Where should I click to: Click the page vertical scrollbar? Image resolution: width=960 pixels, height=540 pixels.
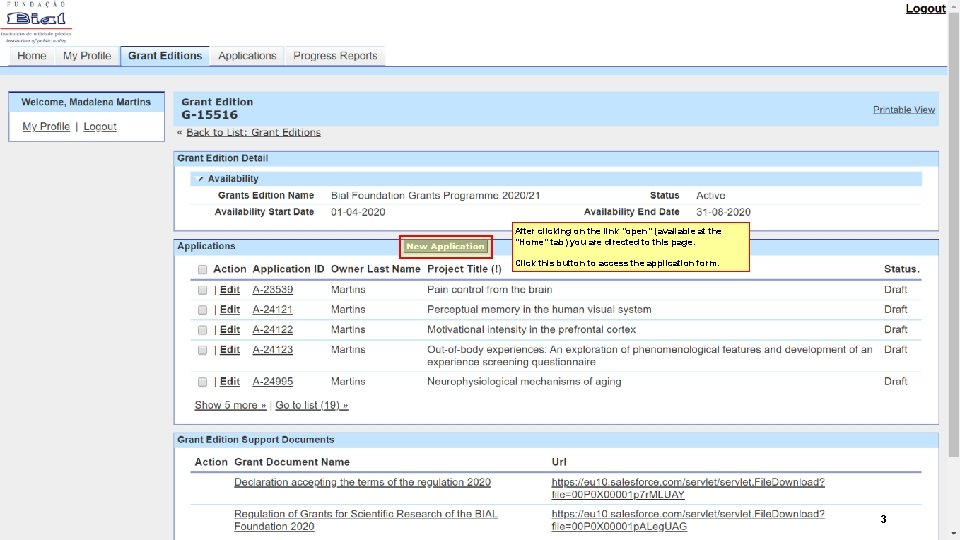point(954,236)
